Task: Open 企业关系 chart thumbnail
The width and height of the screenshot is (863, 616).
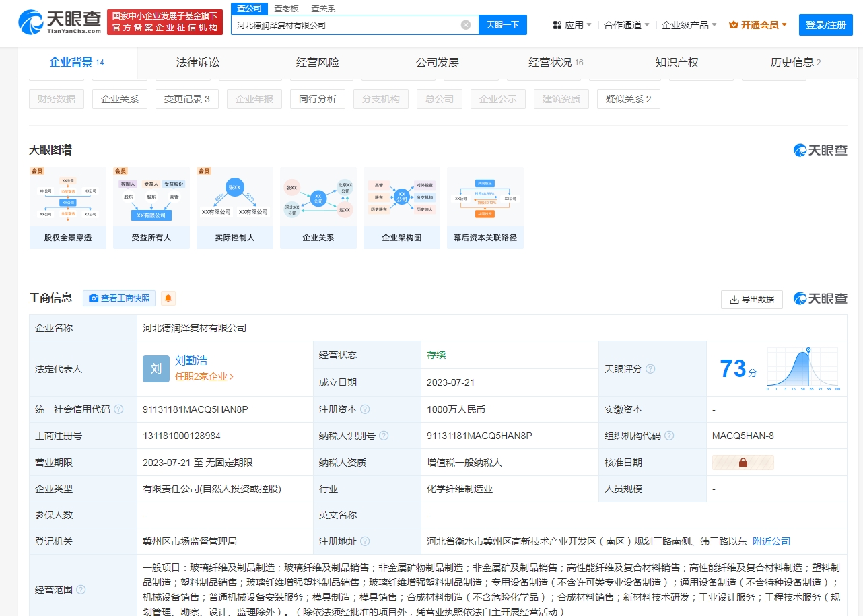Action: click(318, 208)
